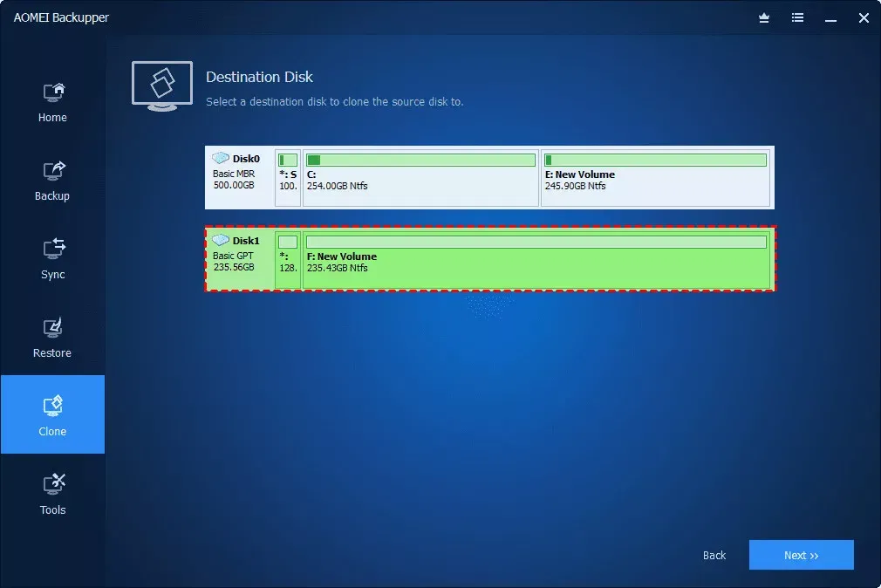This screenshot has width=881, height=588.
Task: Select the E: New Volume partition
Action: click(656, 178)
